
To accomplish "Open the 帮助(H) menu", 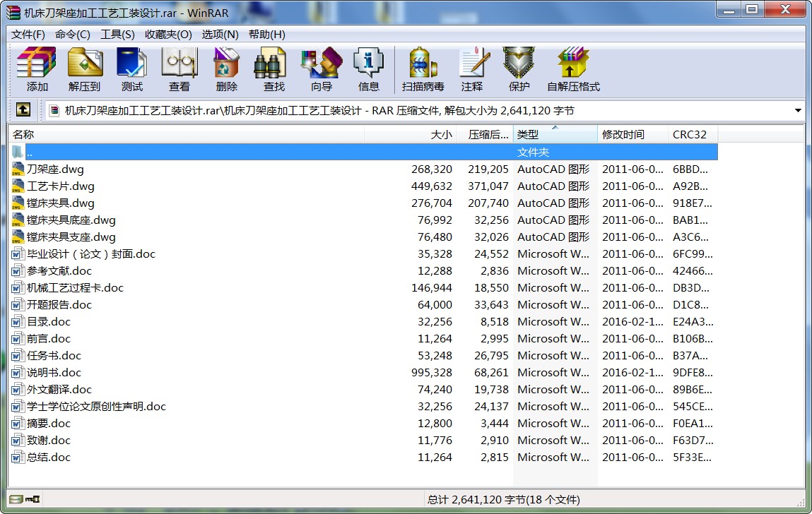I will pyautogui.click(x=266, y=35).
